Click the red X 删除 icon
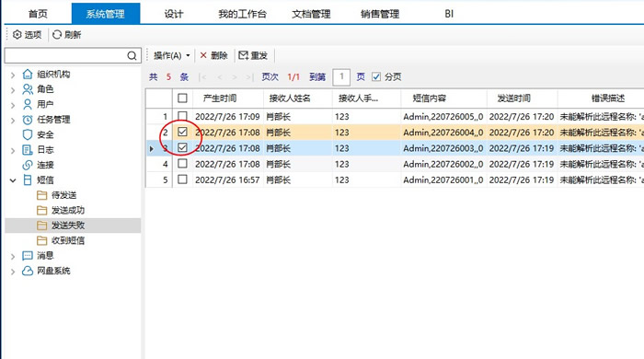 click(x=203, y=55)
